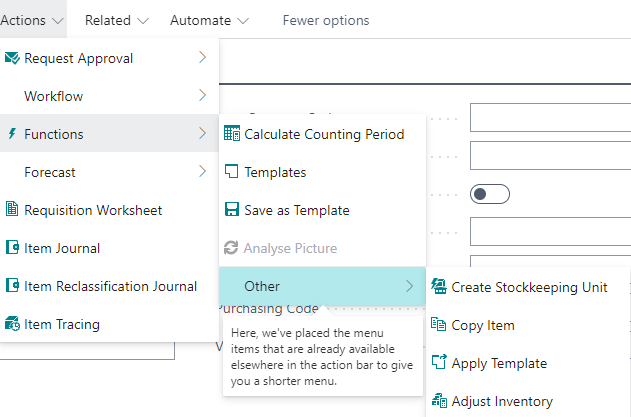Open the Actions dropdown menu
Screen dimensions: 631x417
(x=33, y=20)
